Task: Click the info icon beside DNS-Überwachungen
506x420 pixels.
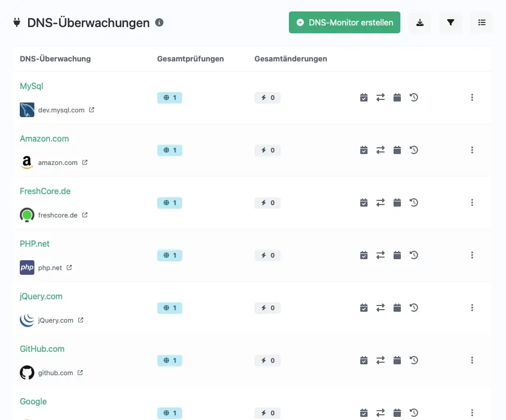Action: 160,22
